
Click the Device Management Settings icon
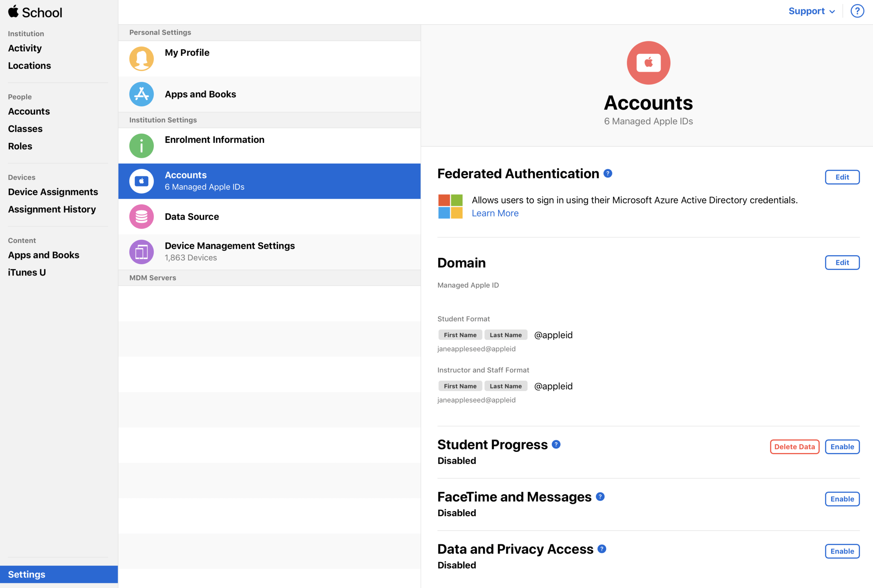[142, 251]
